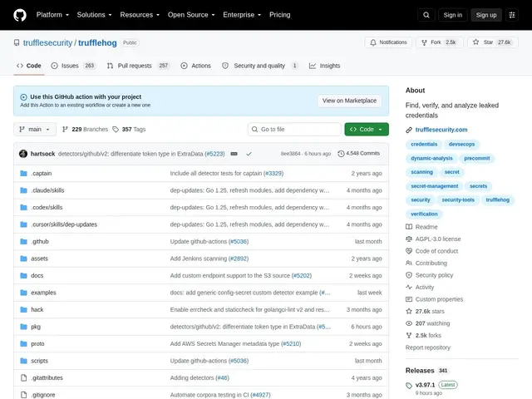This screenshot has width=532, height=399.
Task: Click the GitHub octocat logo
Action: pos(20,15)
